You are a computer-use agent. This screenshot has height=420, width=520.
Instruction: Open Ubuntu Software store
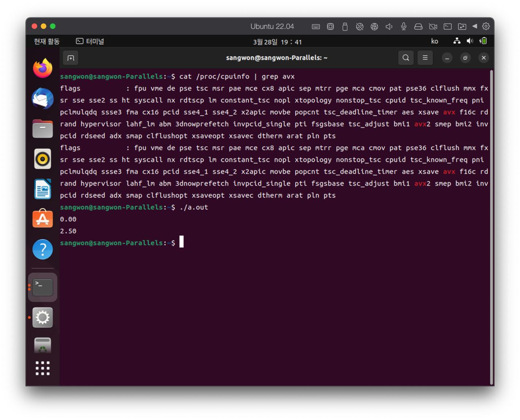coord(43,219)
